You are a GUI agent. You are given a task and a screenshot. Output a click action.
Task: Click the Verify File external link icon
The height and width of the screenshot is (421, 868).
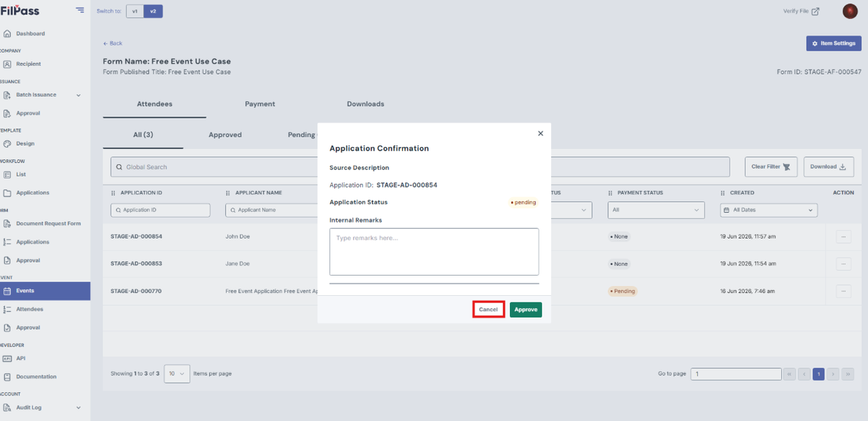(815, 11)
